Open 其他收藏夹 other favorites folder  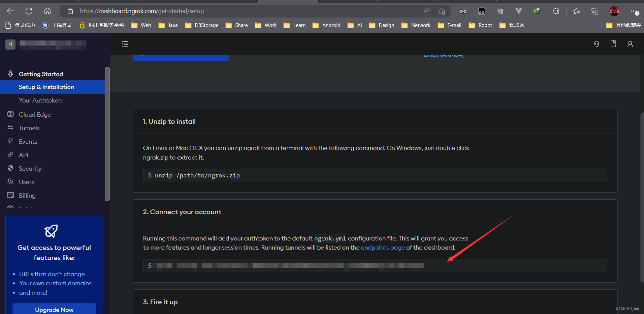click(x=623, y=25)
